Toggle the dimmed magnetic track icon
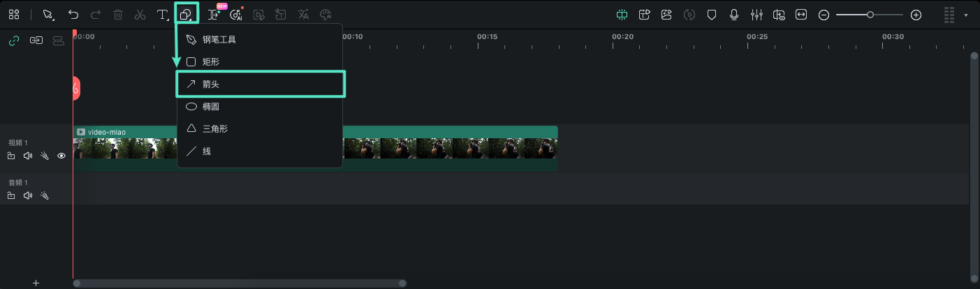The height and width of the screenshot is (289, 980). click(59, 40)
